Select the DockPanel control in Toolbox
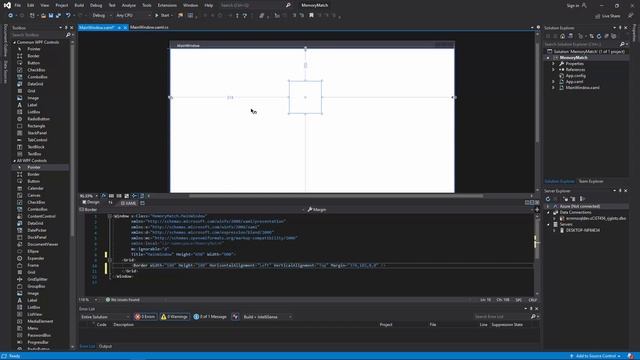The height and width of the screenshot is (360, 640). coord(37,237)
